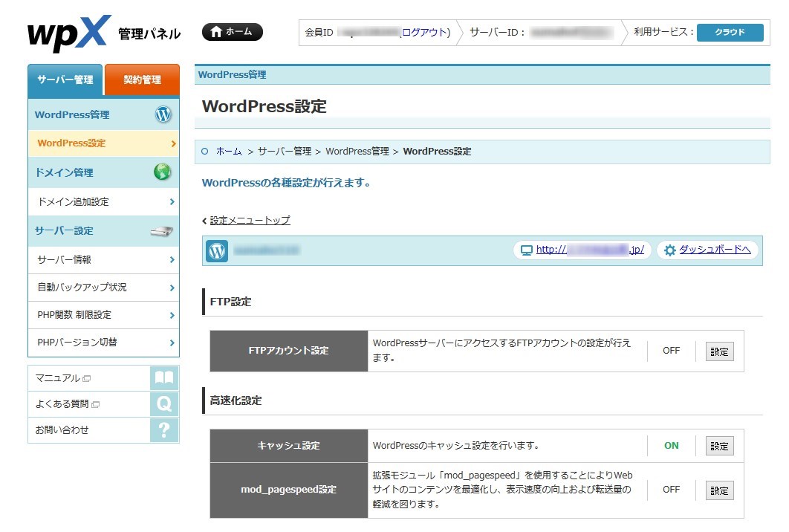This screenshot has width=789, height=532.
Task: Open ドメイン追加設定 menu item
Action: pyautogui.click(x=104, y=202)
